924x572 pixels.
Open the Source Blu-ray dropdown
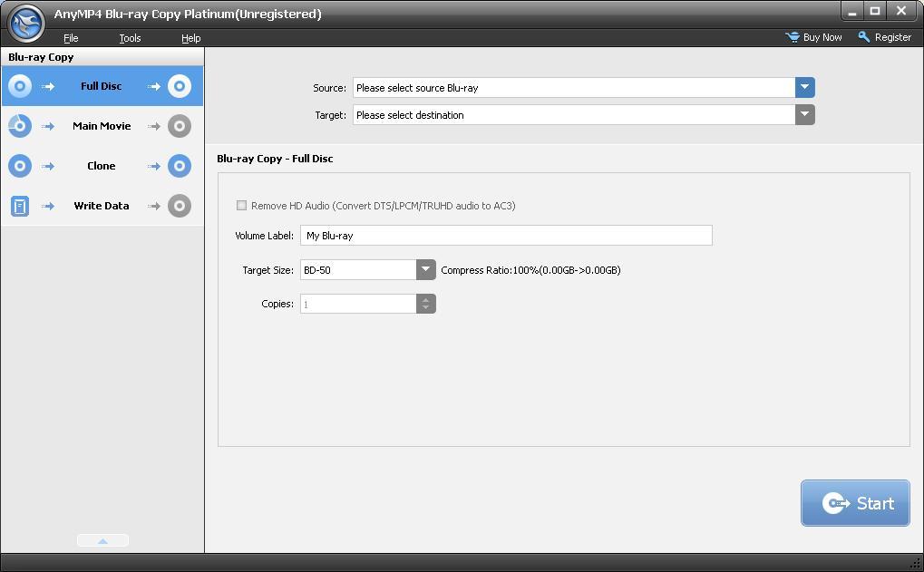tap(804, 87)
